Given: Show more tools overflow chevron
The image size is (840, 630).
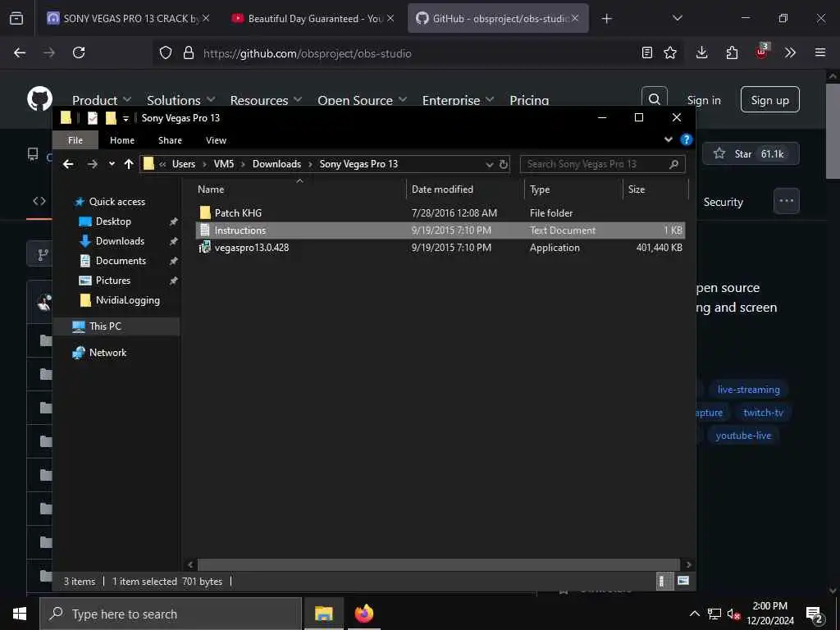Looking at the screenshot, I should (x=790, y=52).
